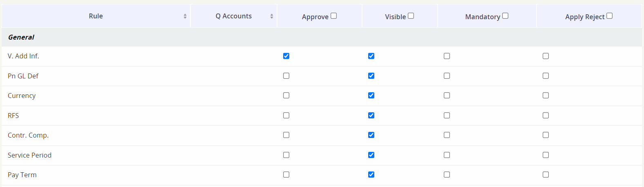Check Apply Reject for Contr. Comp.

pos(546,135)
